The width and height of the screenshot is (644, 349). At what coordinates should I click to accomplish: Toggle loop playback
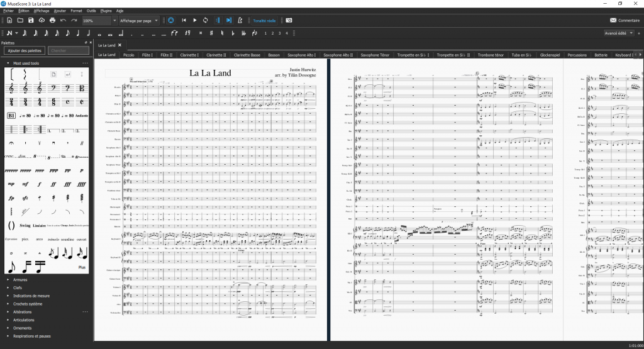(206, 20)
